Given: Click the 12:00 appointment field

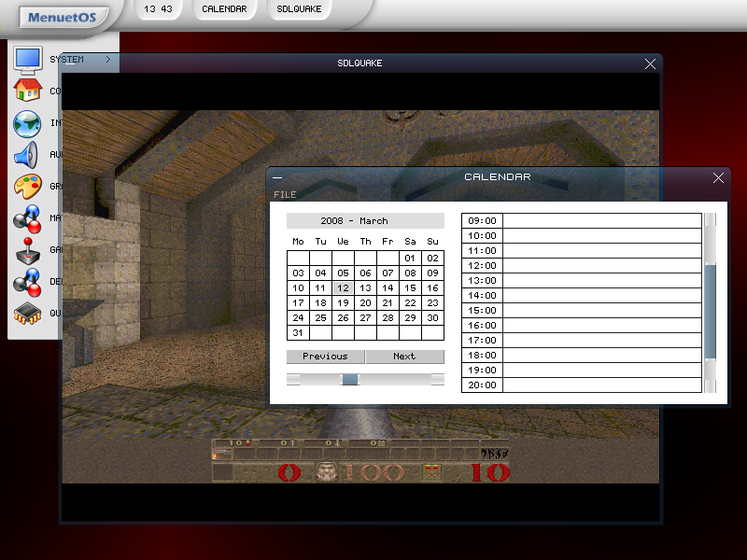Looking at the screenshot, I should pyautogui.click(x=602, y=266).
